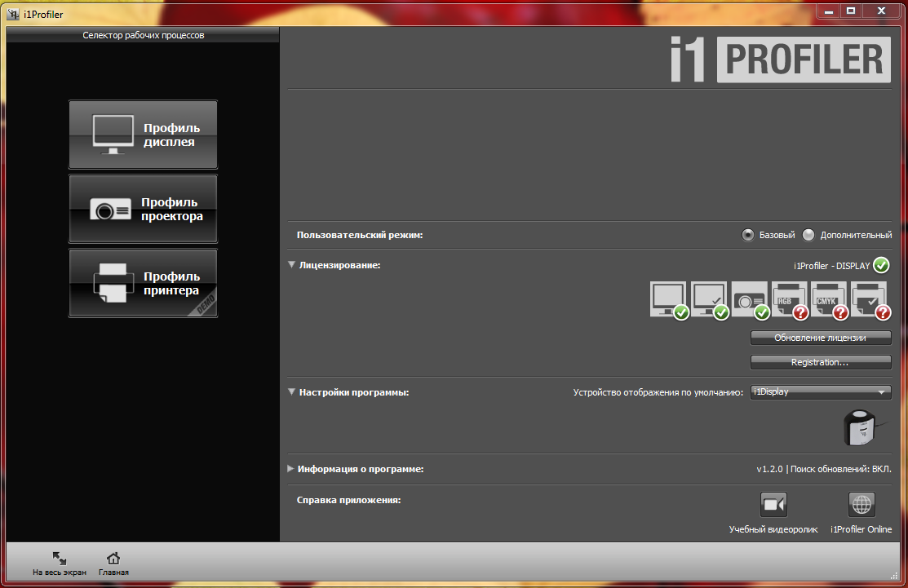Click the projector profiling license icon

(750, 300)
